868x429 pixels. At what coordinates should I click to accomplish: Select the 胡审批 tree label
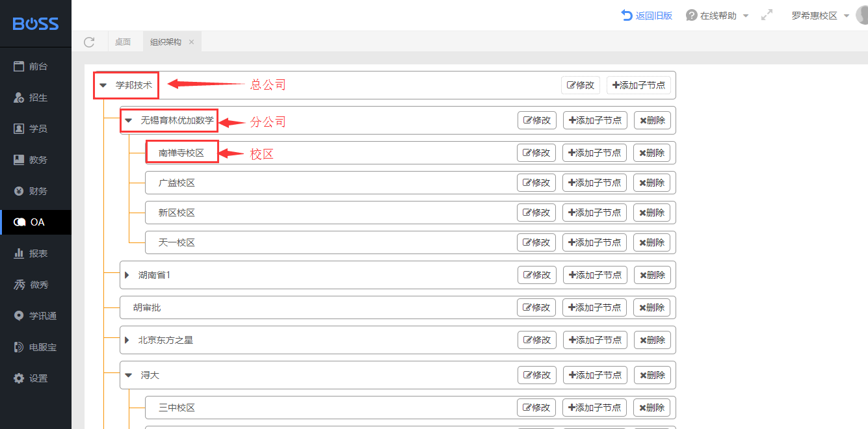point(147,308)
